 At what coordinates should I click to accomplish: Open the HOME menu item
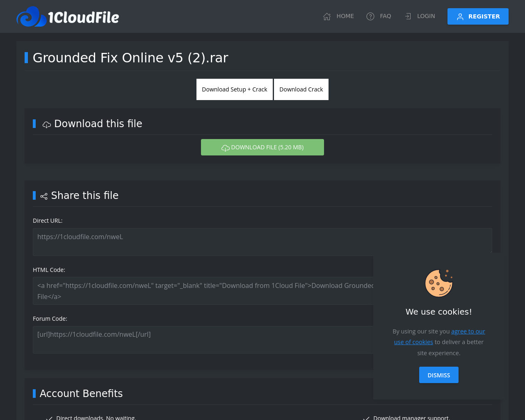345,16
